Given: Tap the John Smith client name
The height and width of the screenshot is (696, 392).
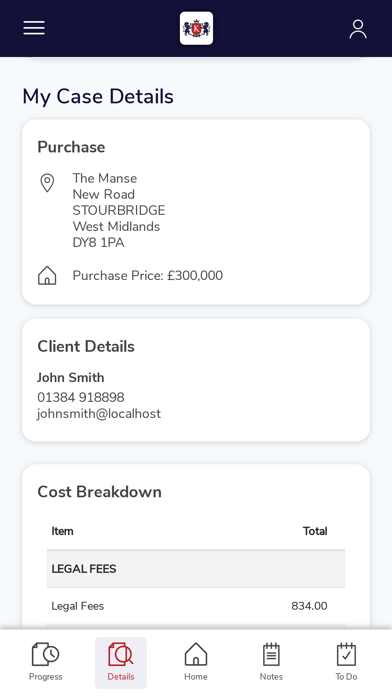Looking at the screenshot, I should [x=71, y=378].
